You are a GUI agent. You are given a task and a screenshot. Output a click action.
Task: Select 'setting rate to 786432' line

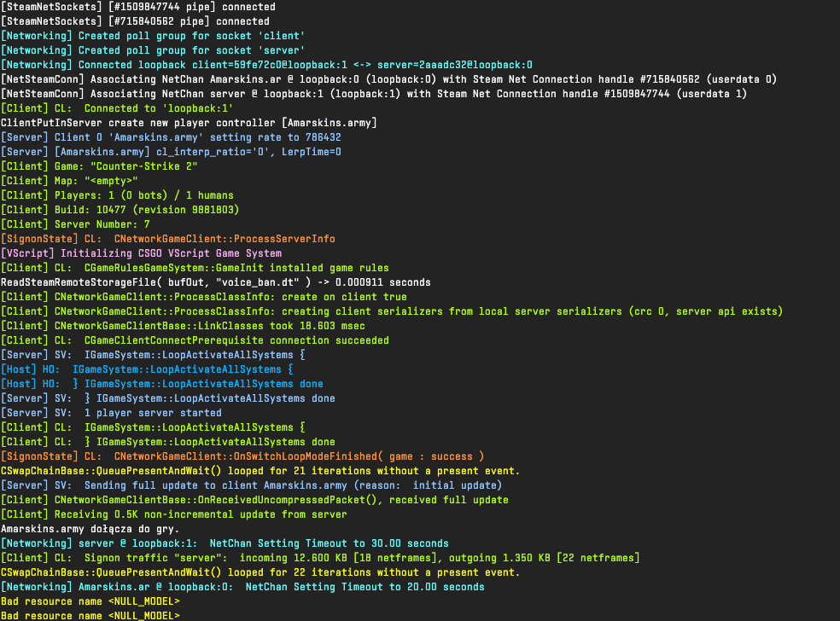[x=171, y=137]
